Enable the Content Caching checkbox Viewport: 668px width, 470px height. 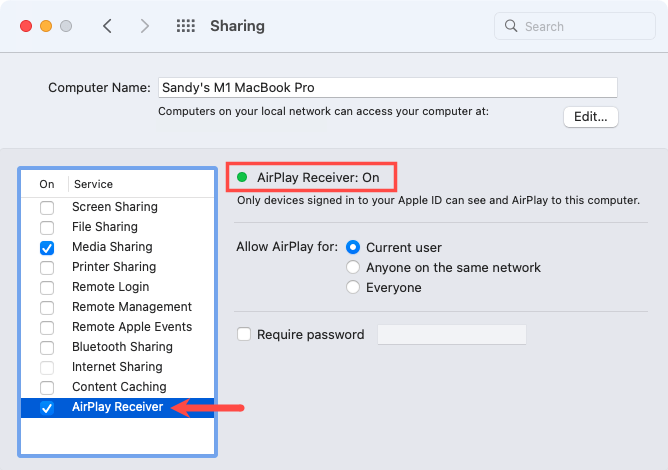[47, 388]
